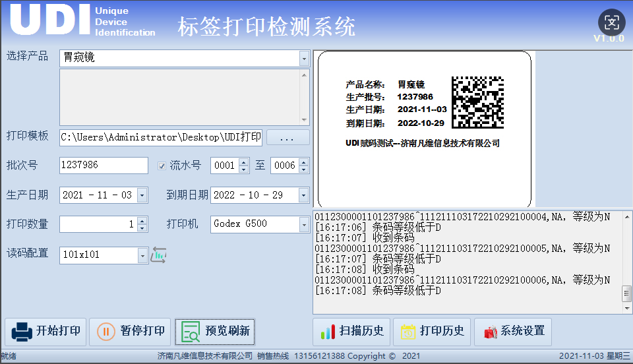The image size is (633, 364).
Task: Click the refresh icon beside 读码配置
Action: click(158, 255)
